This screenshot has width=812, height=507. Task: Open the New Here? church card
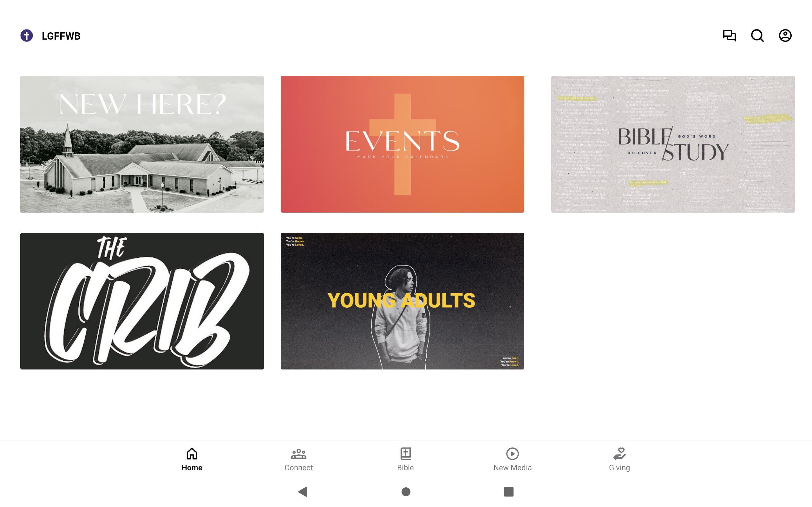(142, 144)
